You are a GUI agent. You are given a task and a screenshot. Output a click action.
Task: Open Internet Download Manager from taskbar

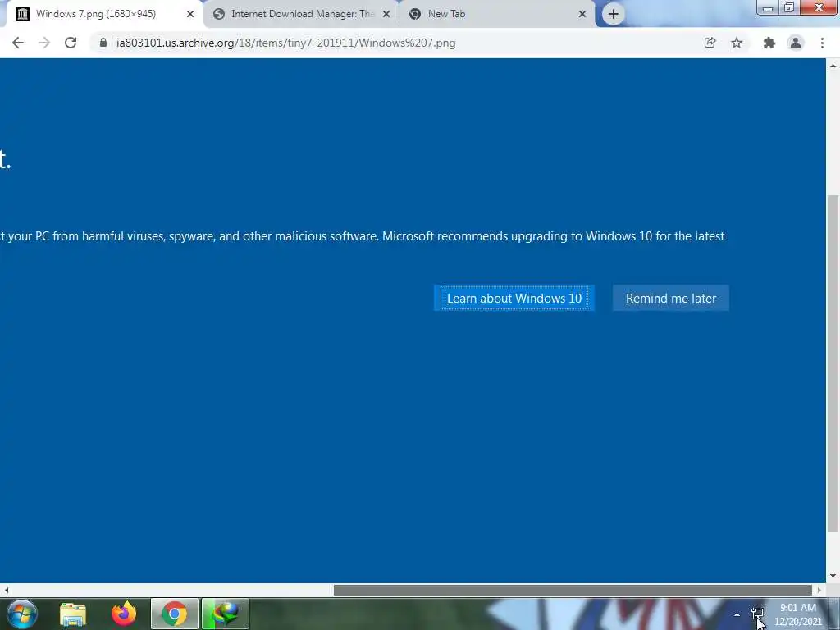pos(226,614)
